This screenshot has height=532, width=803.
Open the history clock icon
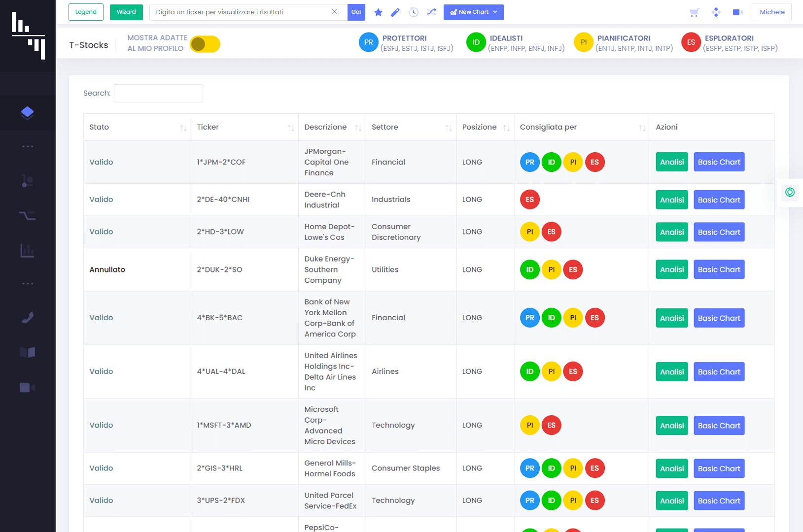click(414, 12)
